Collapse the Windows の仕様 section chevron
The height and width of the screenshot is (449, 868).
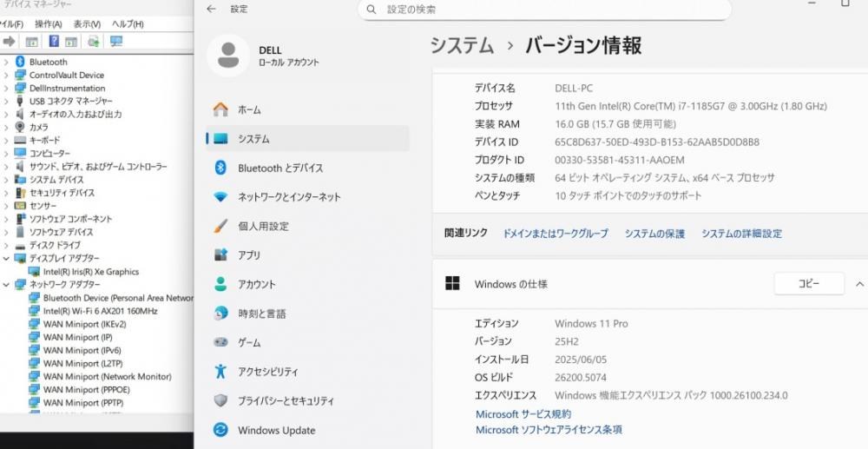[x=859, y=284]
